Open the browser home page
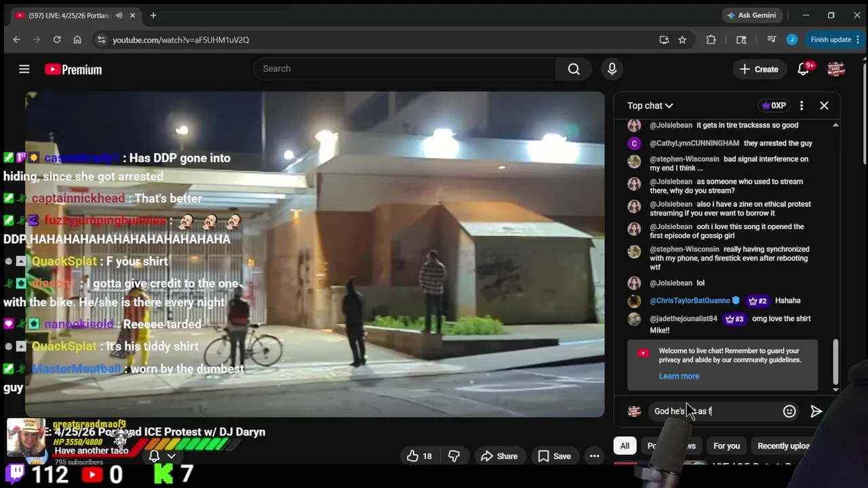Image resolution: width=868 pixels, height=488 pixels. [x=77, y=40]
